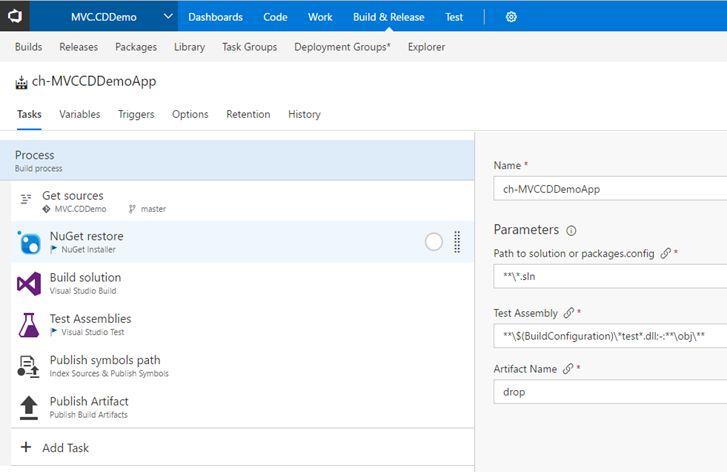This screenshot has height=472, width=727.
Task: Click the NuGet restore task icon
Action: pos(29,242)
